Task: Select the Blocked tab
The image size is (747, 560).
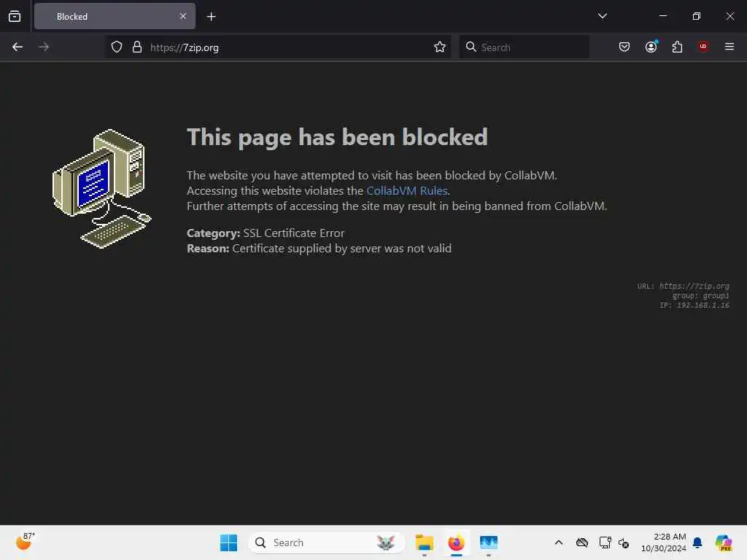Action: point(115,16)
